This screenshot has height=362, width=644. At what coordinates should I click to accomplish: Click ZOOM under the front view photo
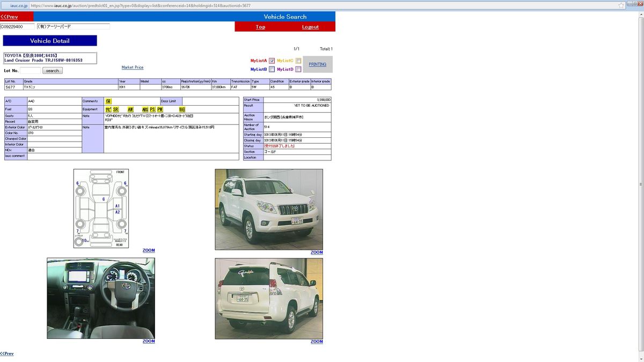[317, 253]
